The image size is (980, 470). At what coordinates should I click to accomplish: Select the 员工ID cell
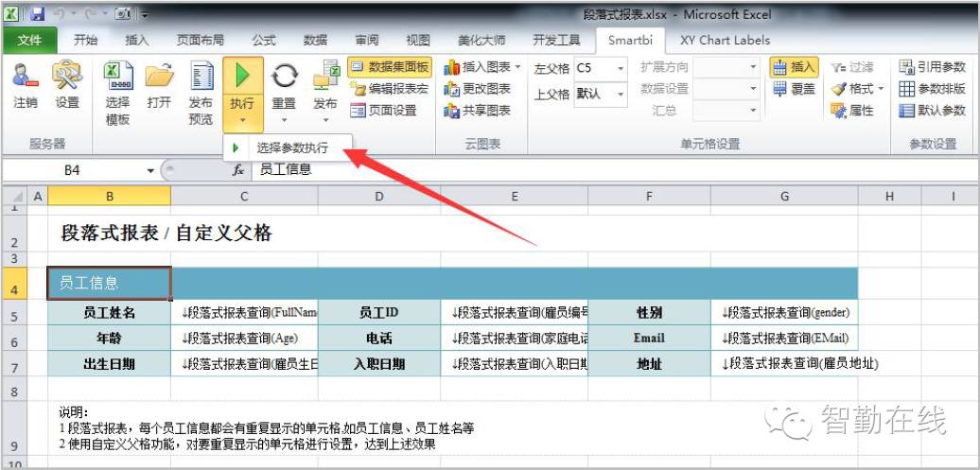pyautogui.click(x=379, y=313)
